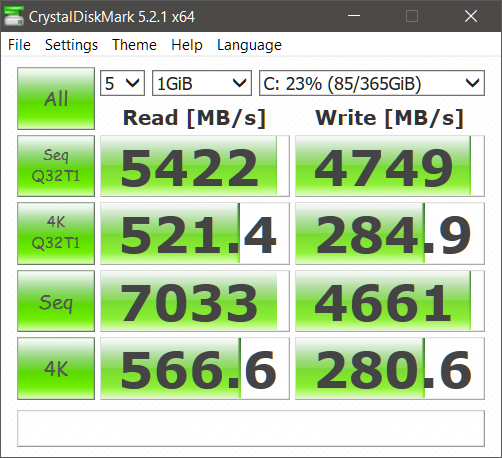The image size is (502, 458).
Task: Open the test count dropdown showing 5
Action: (x=122, y=83)
